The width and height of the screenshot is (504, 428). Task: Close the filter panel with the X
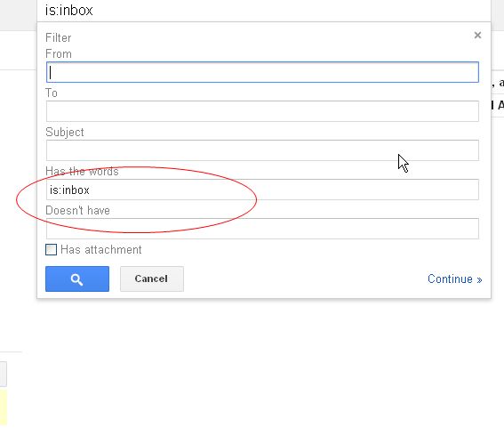click(477, 35)
